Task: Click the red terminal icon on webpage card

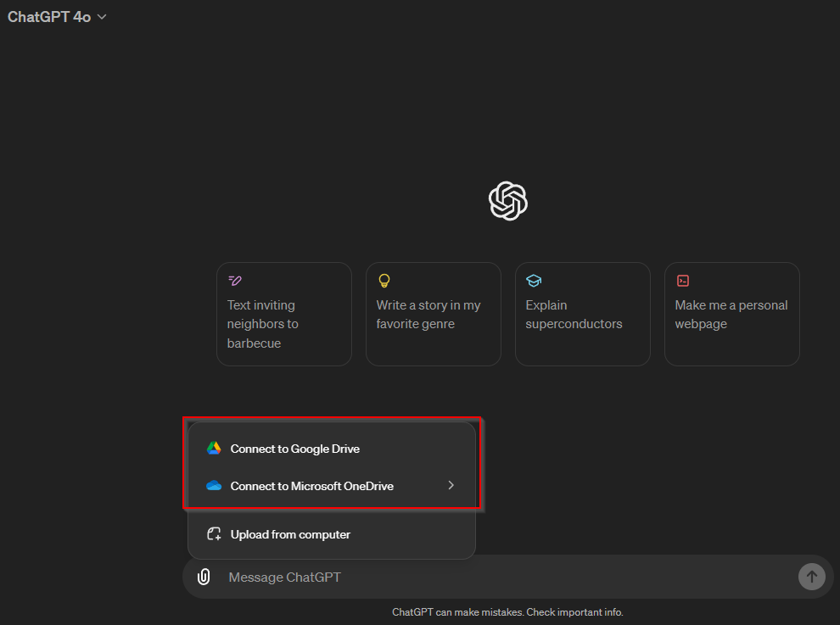Action: (683, 281)
